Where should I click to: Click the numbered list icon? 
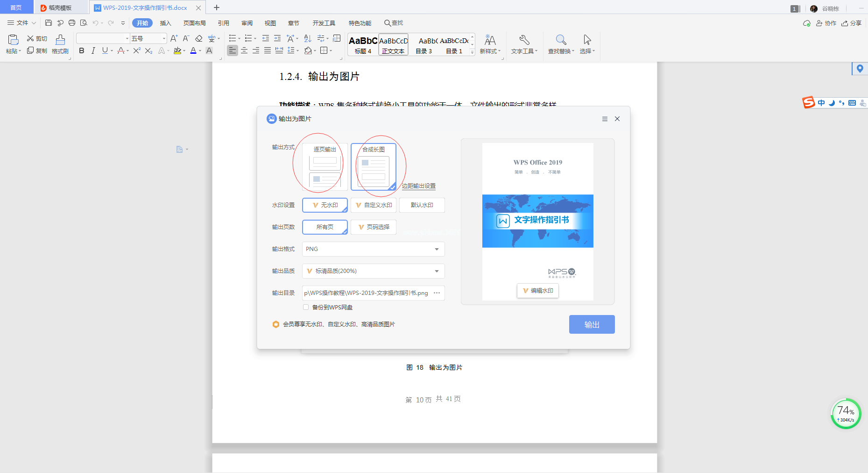click(x=248, y=38)
